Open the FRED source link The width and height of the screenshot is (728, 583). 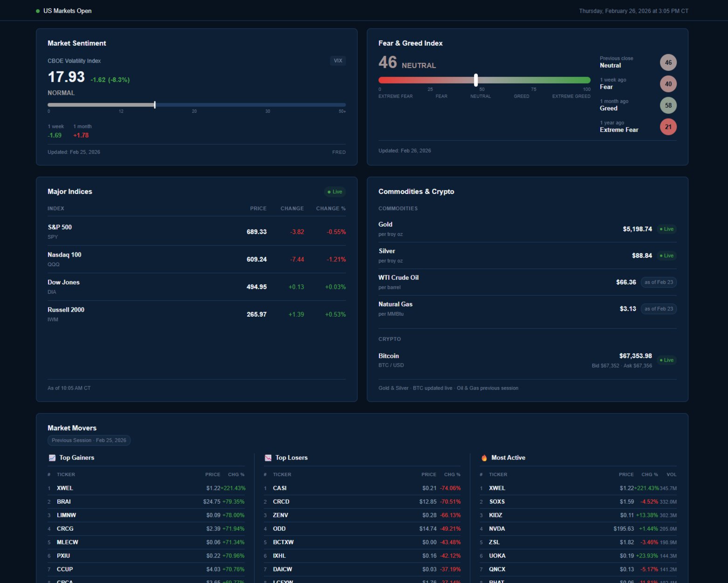click(x=339, y=152)
